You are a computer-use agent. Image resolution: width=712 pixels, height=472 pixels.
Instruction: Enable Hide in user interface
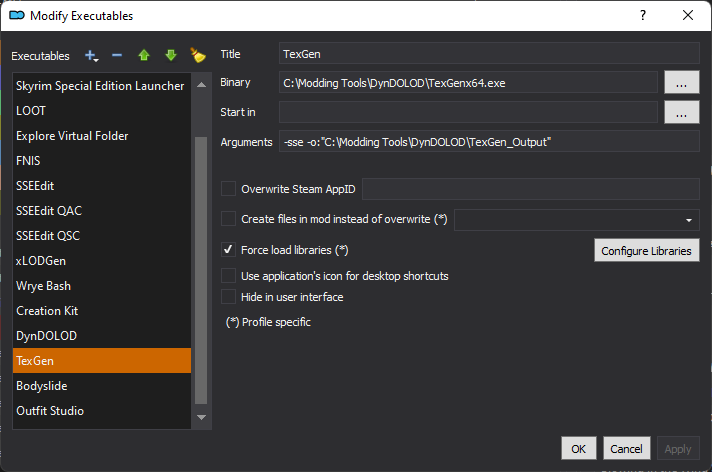pyautogui.click(x=229, y=297)
